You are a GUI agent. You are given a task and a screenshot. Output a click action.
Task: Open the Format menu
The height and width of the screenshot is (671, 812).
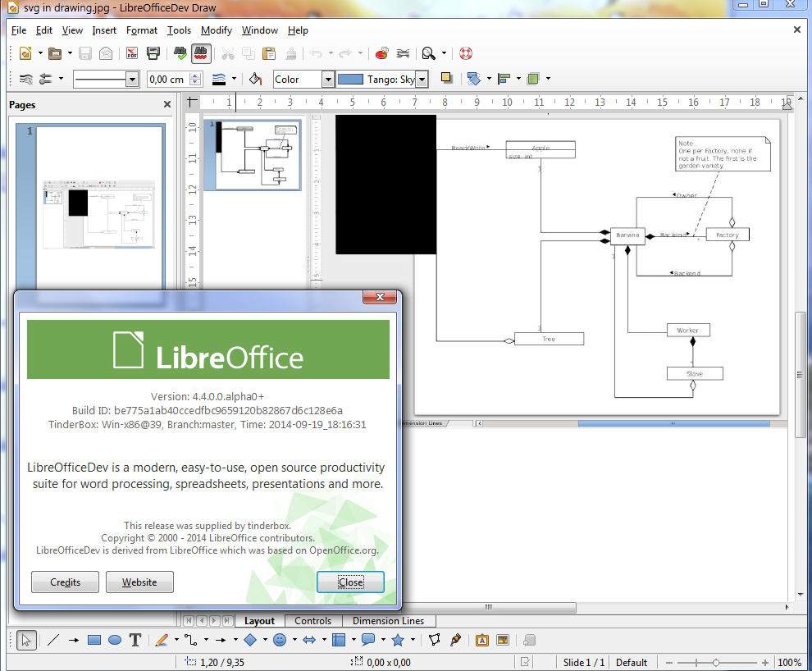click(141, 30)
